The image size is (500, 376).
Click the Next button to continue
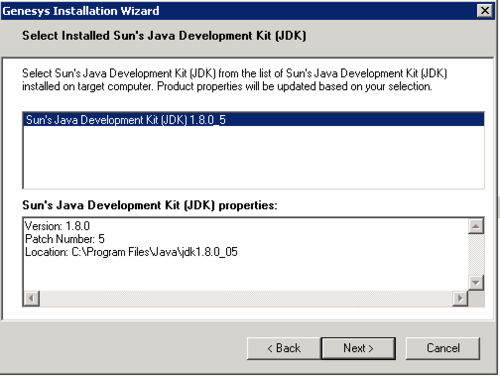tap(358, 348)
